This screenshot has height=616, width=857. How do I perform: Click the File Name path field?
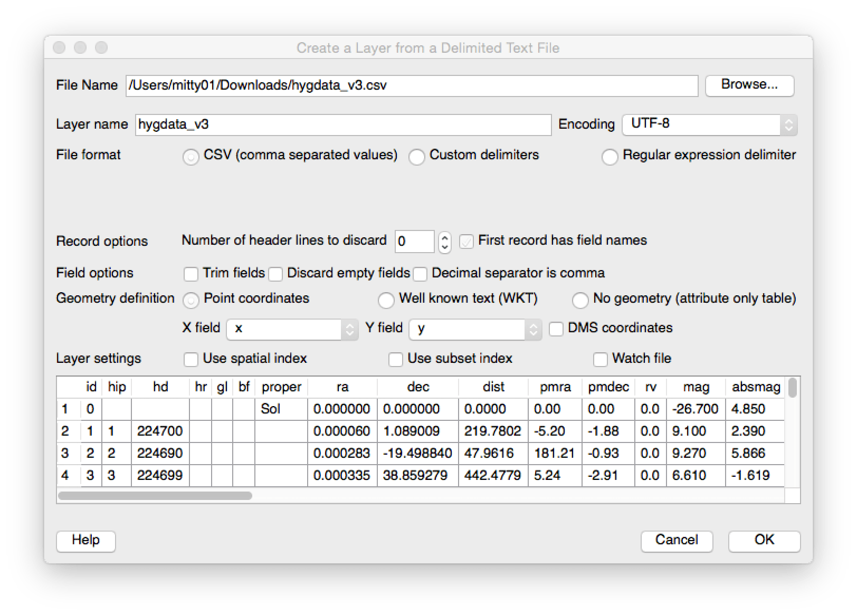[412, 85]
